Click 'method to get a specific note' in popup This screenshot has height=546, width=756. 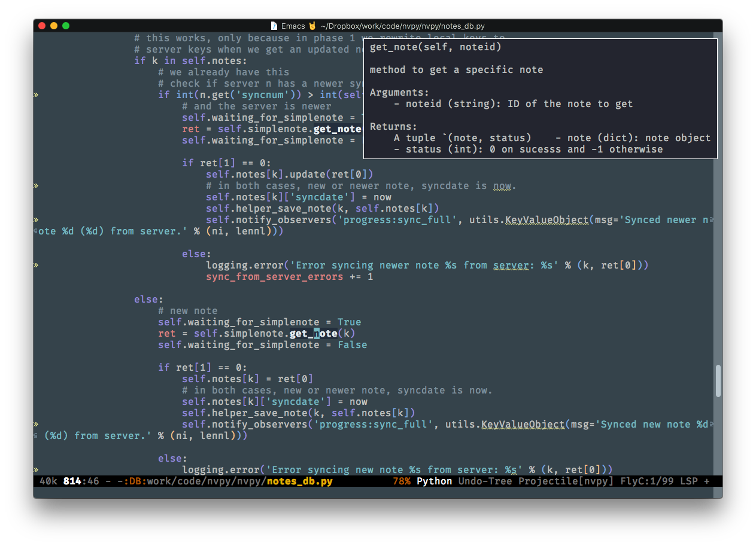click(456, 69)
